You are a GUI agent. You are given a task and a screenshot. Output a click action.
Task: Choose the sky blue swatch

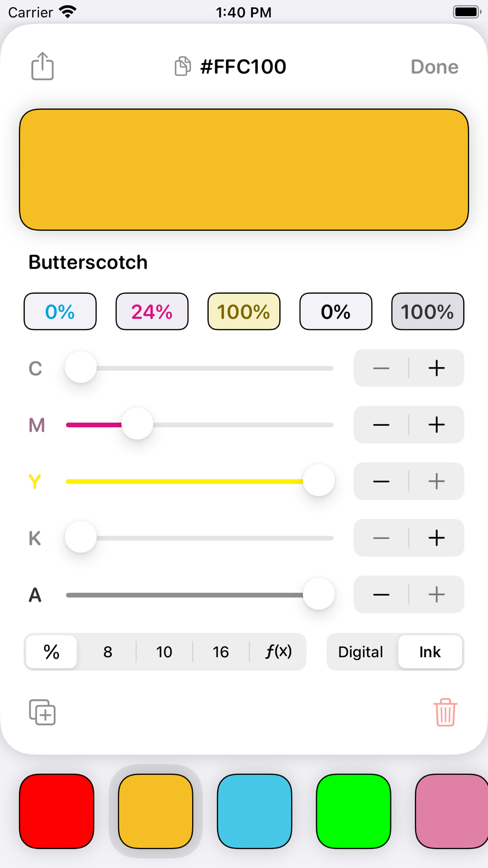click(x=254, y=811)
